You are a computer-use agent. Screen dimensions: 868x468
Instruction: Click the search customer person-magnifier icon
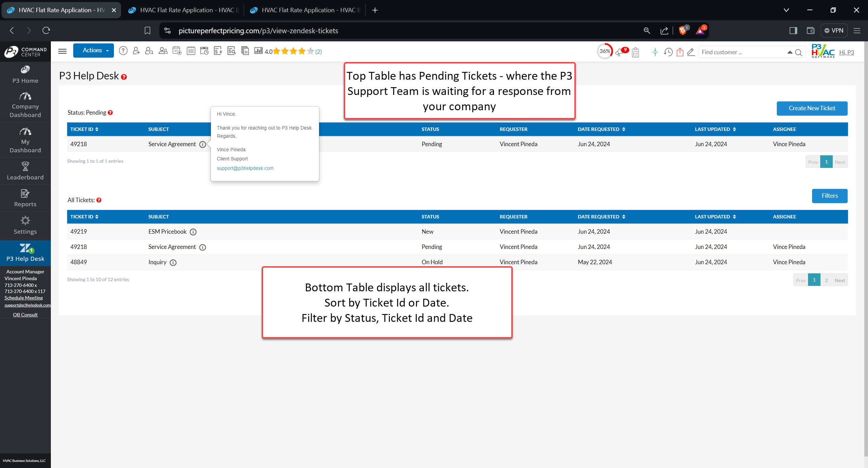[x=149, y=51]
